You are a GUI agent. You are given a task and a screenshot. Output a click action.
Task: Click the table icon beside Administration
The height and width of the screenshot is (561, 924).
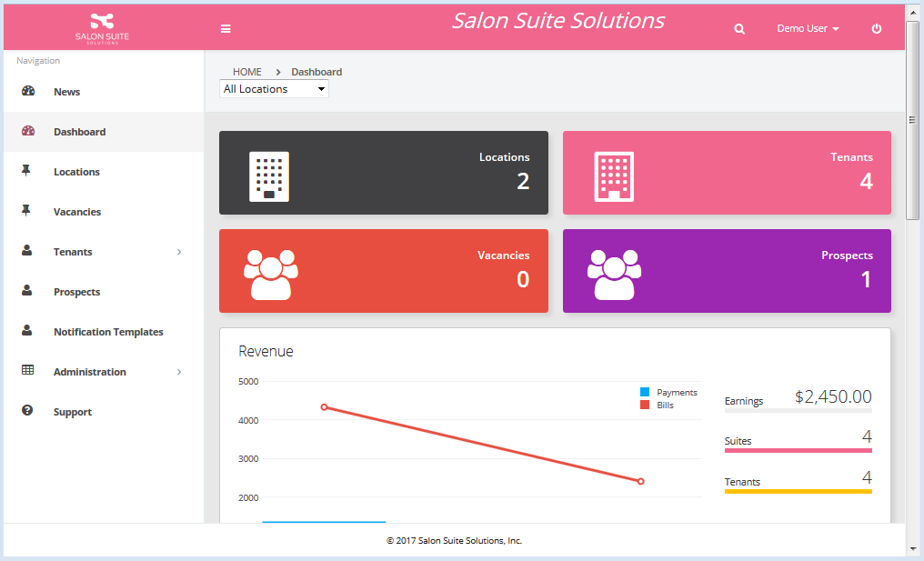(27, 371)
